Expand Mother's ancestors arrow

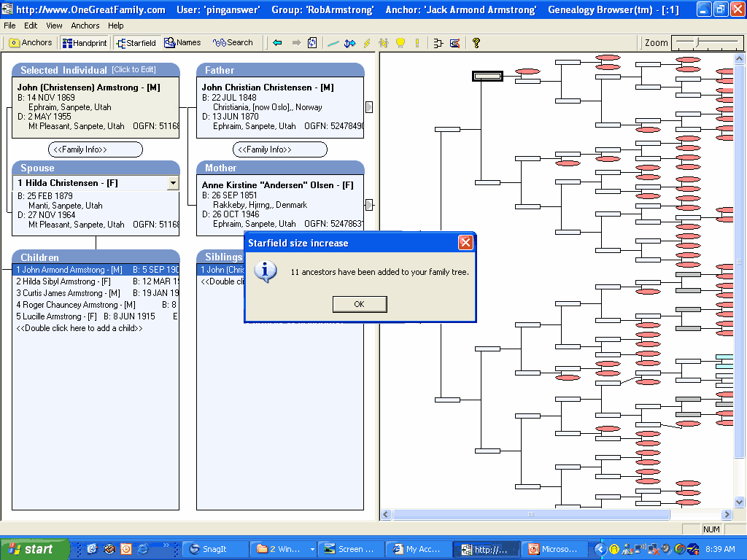click(369, 205)
